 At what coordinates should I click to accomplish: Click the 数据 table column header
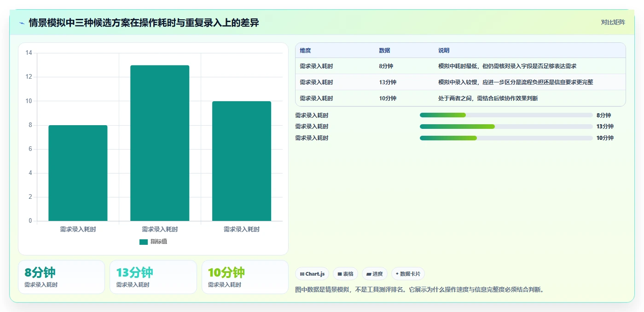point(384,51)
